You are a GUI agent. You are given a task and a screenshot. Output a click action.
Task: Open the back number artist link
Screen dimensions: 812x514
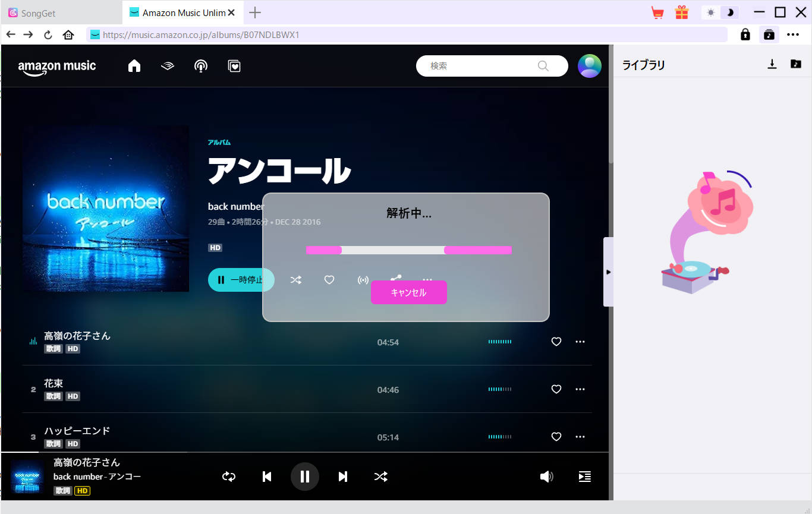coord(235,206)
